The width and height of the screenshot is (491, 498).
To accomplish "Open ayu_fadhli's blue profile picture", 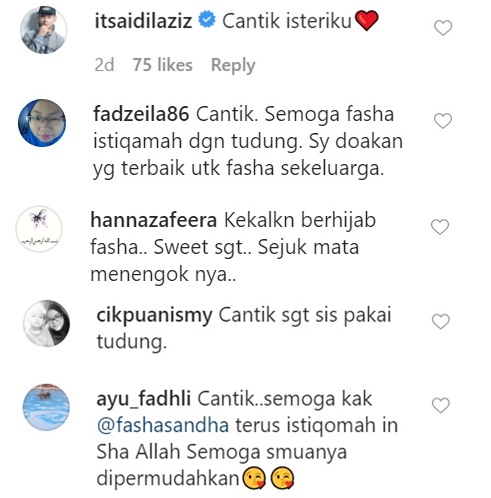I will point(46,407).
